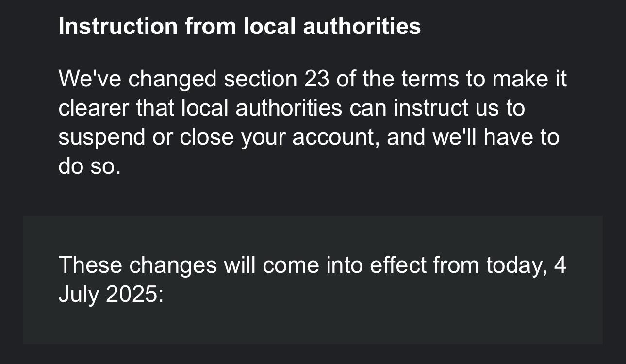Click the phrase 'We've changed' starting the paragraph
Viewport: 626px width, 364px height.
138,79
